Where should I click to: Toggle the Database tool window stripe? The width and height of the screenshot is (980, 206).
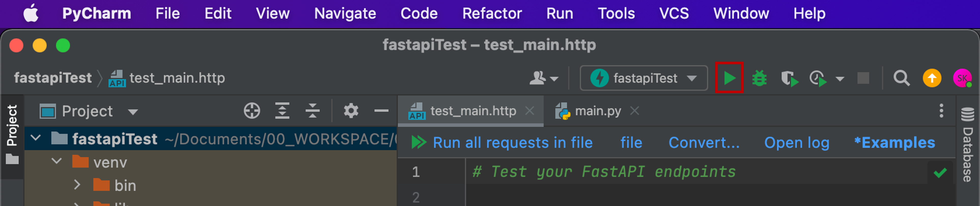pyautogui.click(x=968, y=144)
